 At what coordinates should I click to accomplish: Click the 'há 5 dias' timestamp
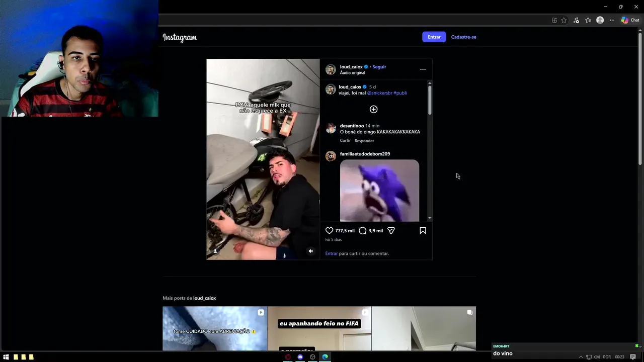click(x=333, y=240)
